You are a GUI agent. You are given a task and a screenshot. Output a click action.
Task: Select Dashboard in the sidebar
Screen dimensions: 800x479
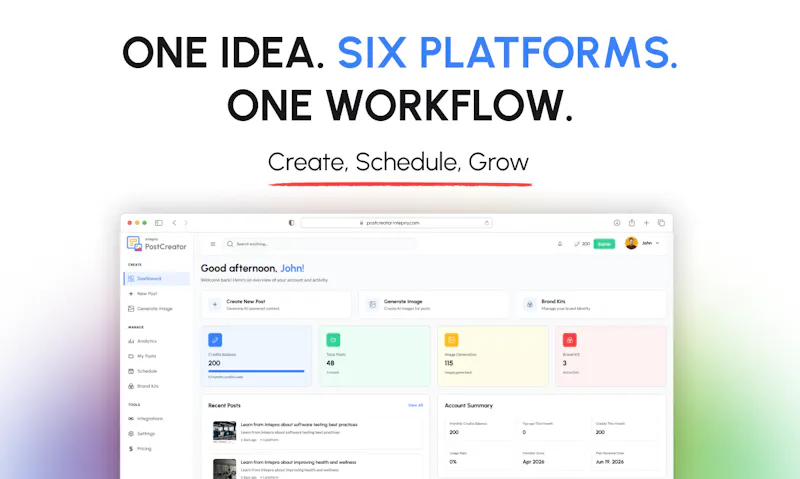click(157, 279)
